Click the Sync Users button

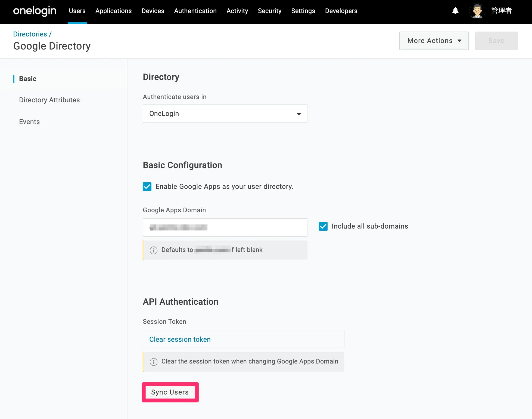(x=170, y=392)
